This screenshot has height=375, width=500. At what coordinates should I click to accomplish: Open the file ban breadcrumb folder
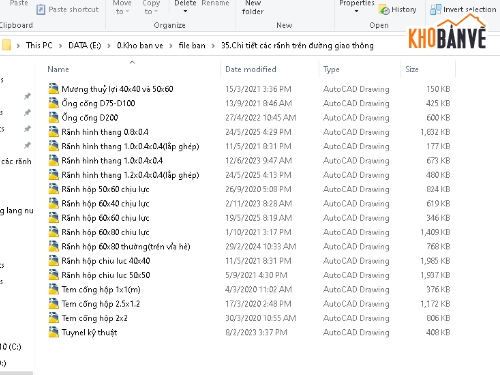pyautogui.click(x=192, y=45)
